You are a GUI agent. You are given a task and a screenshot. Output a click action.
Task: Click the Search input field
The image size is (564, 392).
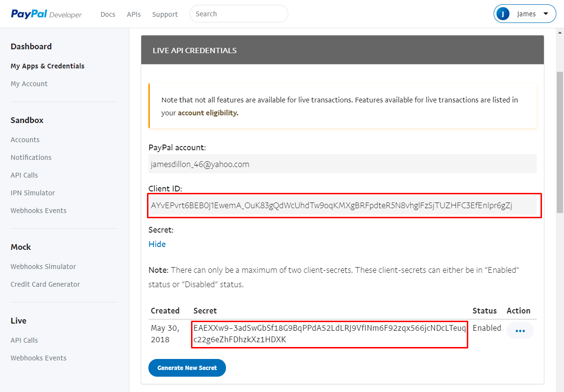pos(239,14)
